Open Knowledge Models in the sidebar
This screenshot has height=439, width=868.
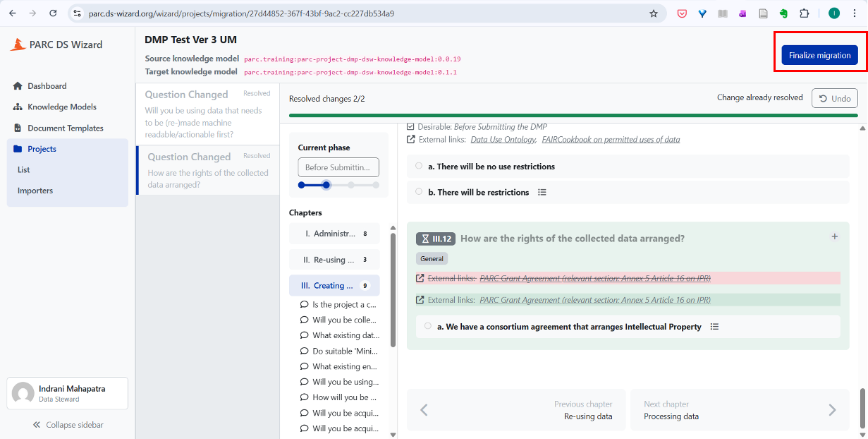(x=61, y=107)
